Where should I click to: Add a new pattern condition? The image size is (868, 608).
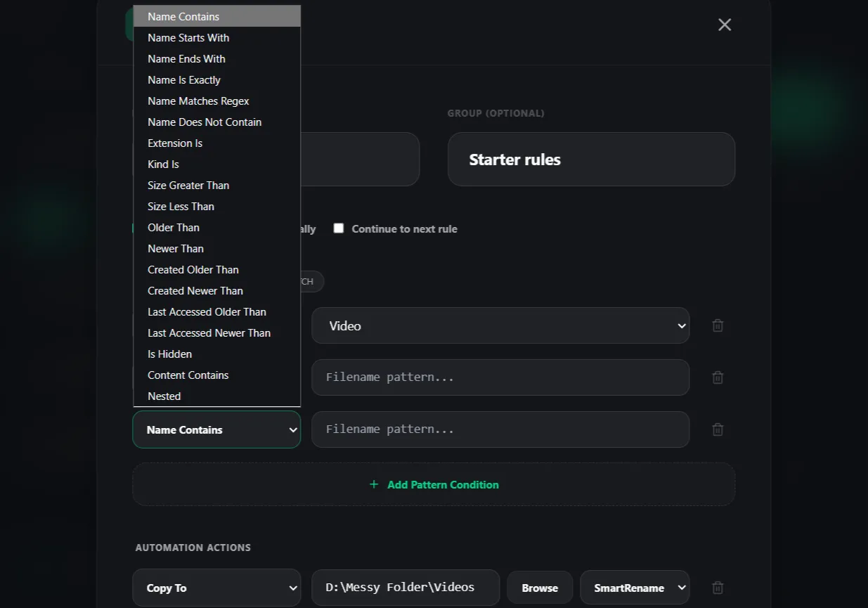(434, 484)
